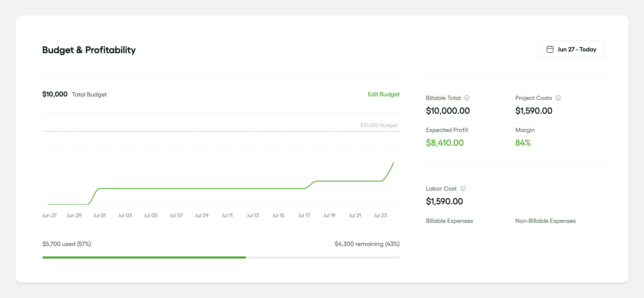Click the $5,700 used (57%) text
The width and height of the screenshot is (644, 298).
click(66, 244)
